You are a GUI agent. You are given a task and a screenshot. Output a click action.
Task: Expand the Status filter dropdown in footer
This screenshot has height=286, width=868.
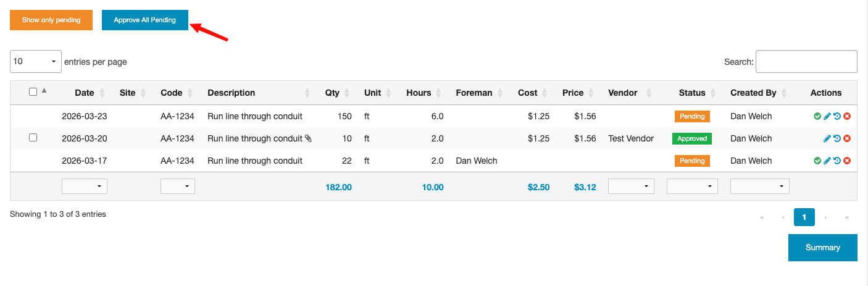tap(691, 186)
